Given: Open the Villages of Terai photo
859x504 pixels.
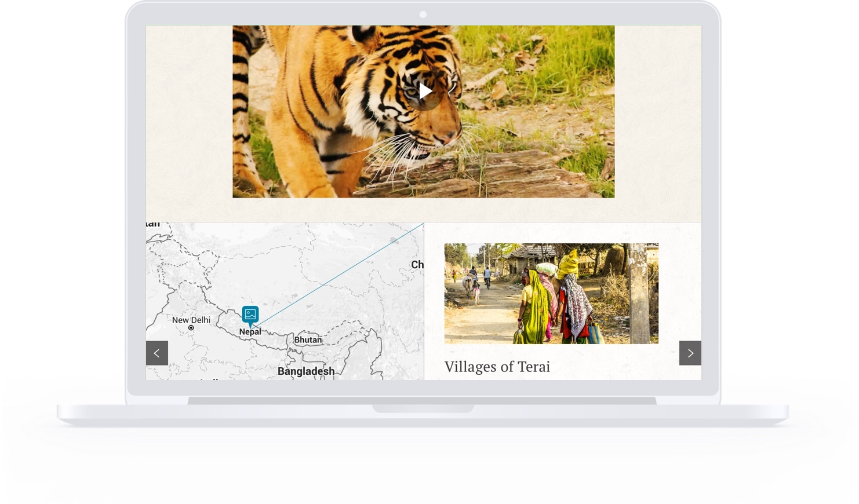Looking at the screenshot, I should tap(551, 294).
